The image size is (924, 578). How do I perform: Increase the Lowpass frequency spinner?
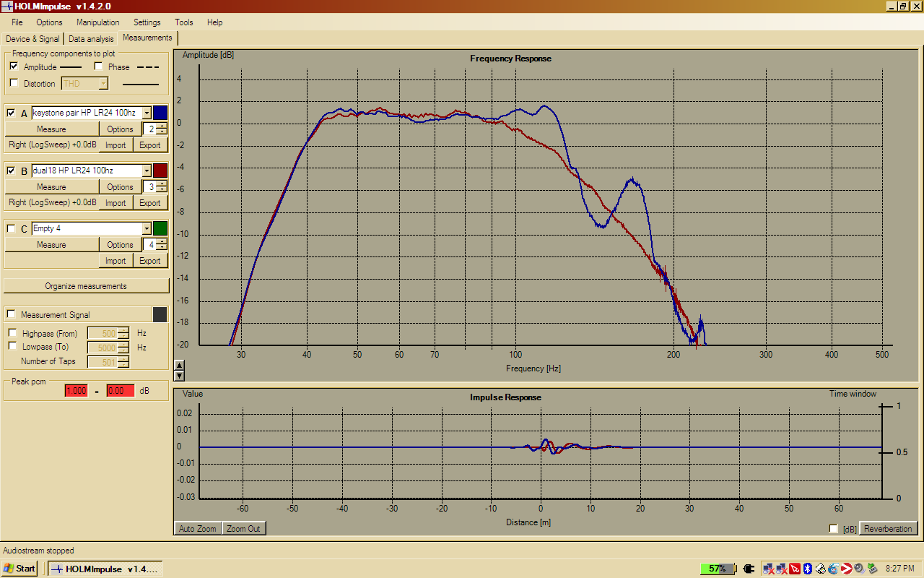pos(123,345)
